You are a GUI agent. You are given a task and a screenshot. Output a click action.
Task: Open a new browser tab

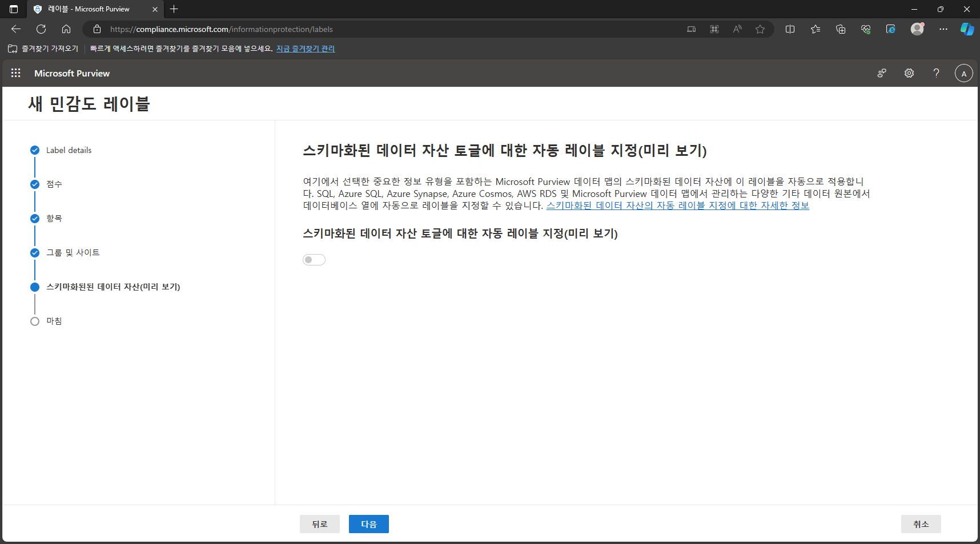[x=174, y=9]
